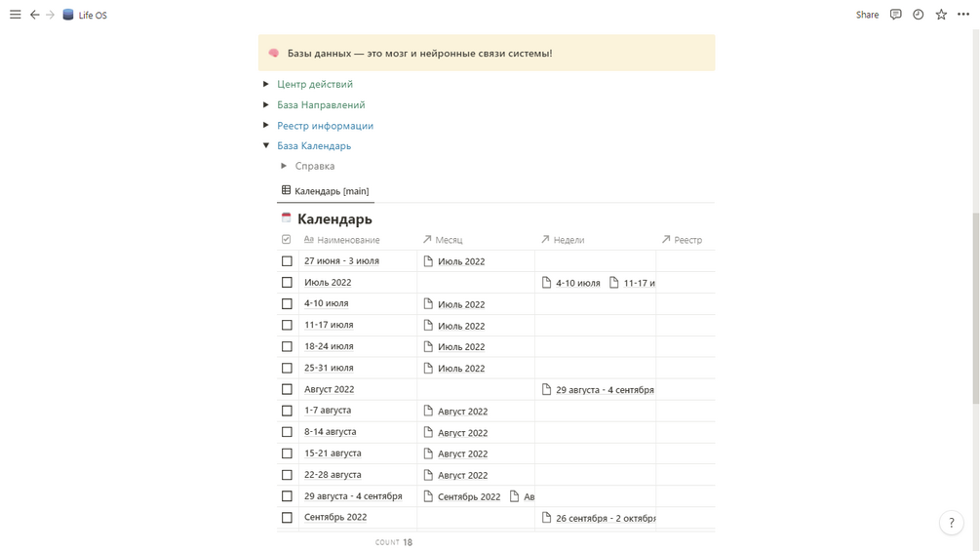Click the Share button

(867, 15)
